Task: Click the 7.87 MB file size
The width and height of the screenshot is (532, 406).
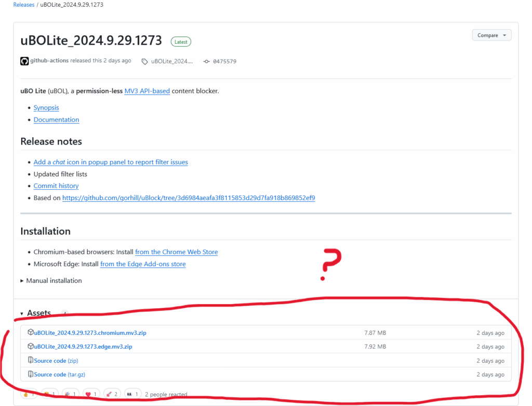Action: point(375,333)
